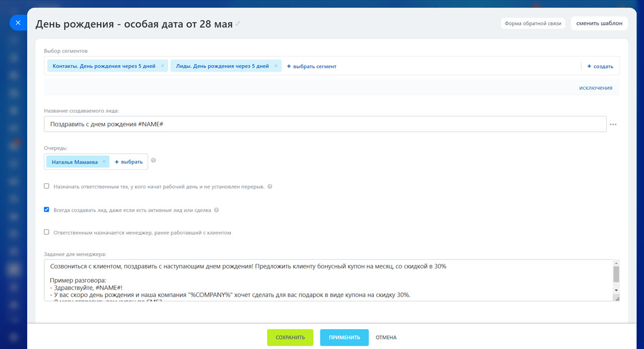Viewport: 644px width, 349px height.
Task: Open the three-dots menu next to lead name
Action: coord(613,124)
